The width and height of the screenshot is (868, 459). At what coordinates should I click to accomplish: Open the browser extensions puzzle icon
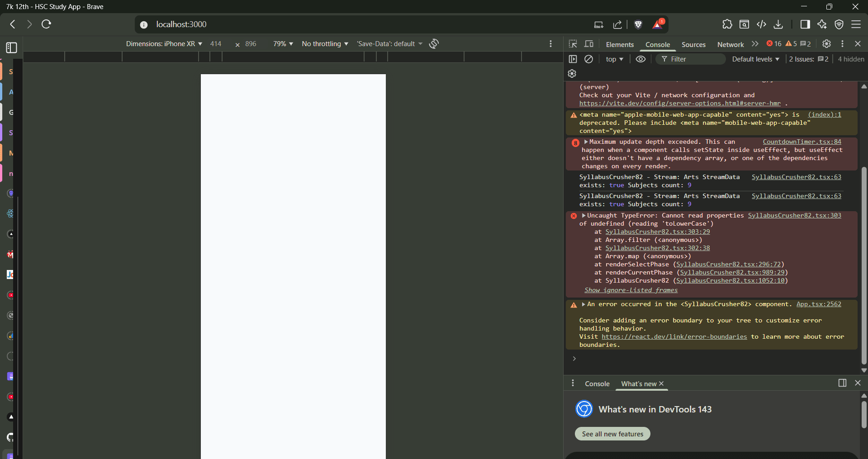(727, 24)
